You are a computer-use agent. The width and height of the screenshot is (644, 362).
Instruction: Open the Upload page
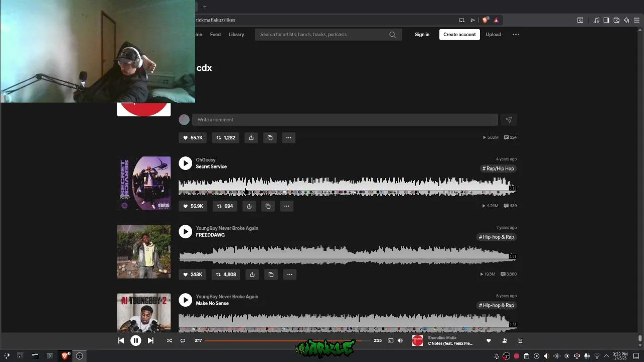pyautogui.click(x=494, y=35)
